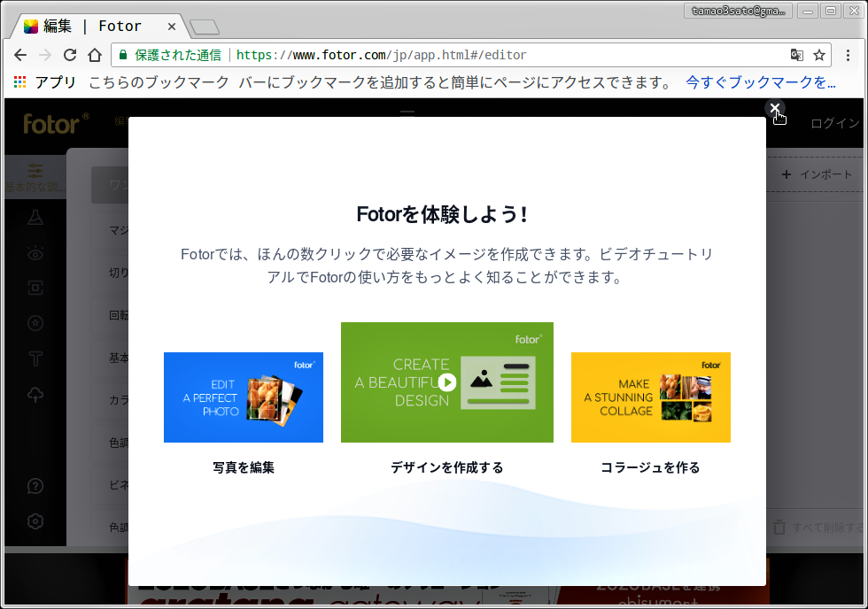Close the 編集 | Fotor tab

[x=172, y=27]
